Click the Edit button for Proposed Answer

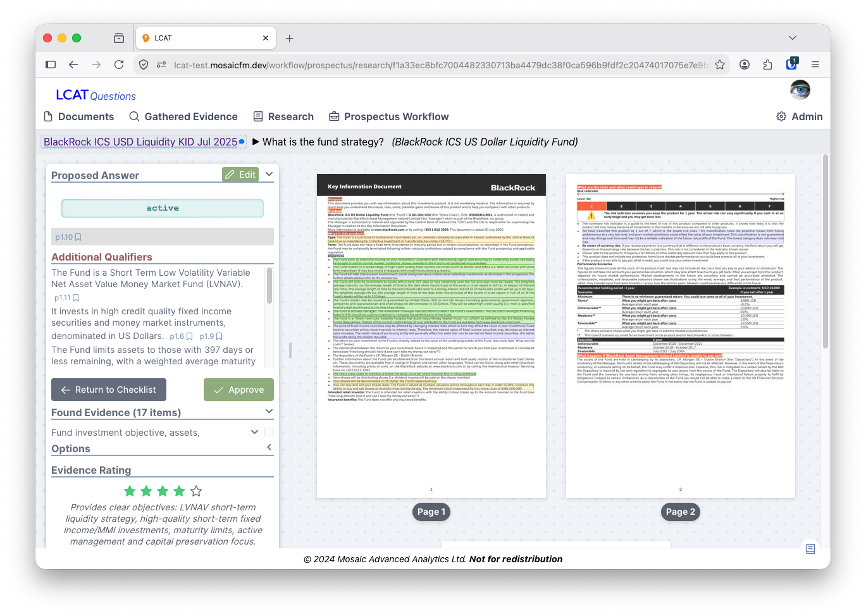[x=240, y=175]
